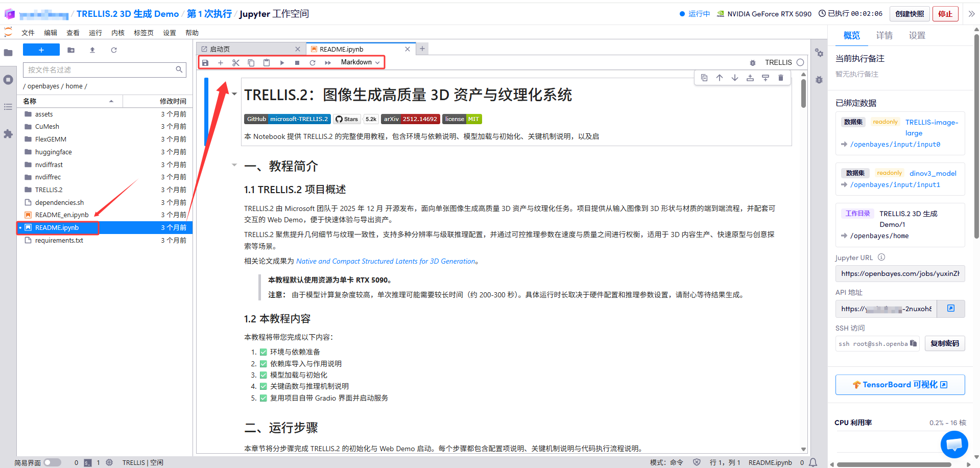Sort files by 修改时间 column
Image resolution: width=980 pixels, height=468 pixels.
[157, 101]
